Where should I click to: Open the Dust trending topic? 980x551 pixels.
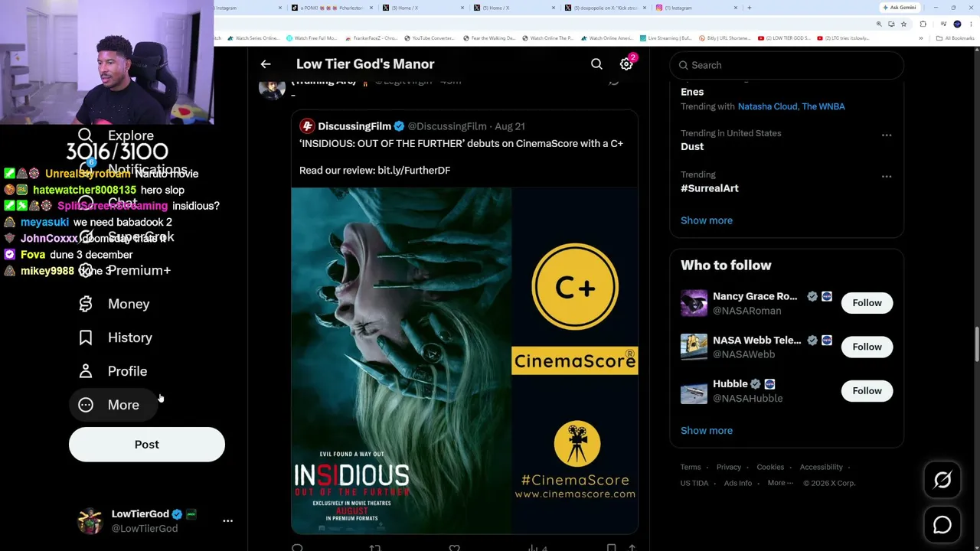click(x=692, y=146)
